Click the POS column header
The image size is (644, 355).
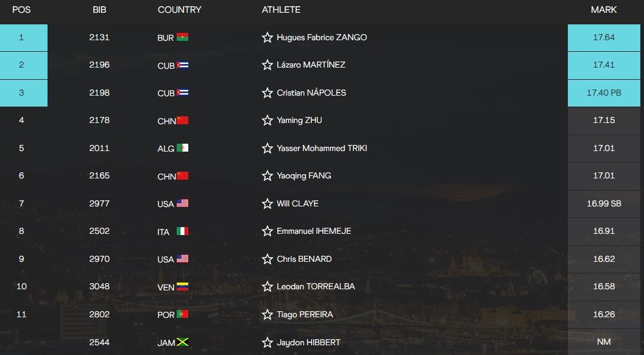click(x=21, y=10)
